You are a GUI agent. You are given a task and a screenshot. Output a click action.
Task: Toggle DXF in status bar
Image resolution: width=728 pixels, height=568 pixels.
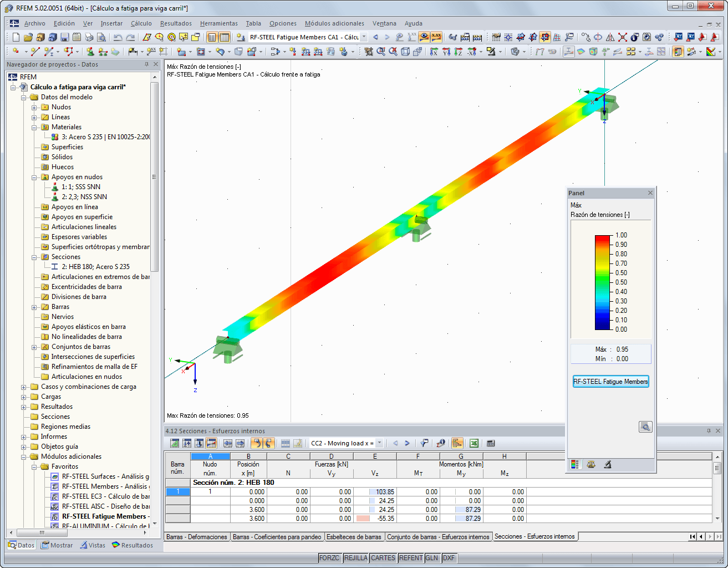coord(449,558)
